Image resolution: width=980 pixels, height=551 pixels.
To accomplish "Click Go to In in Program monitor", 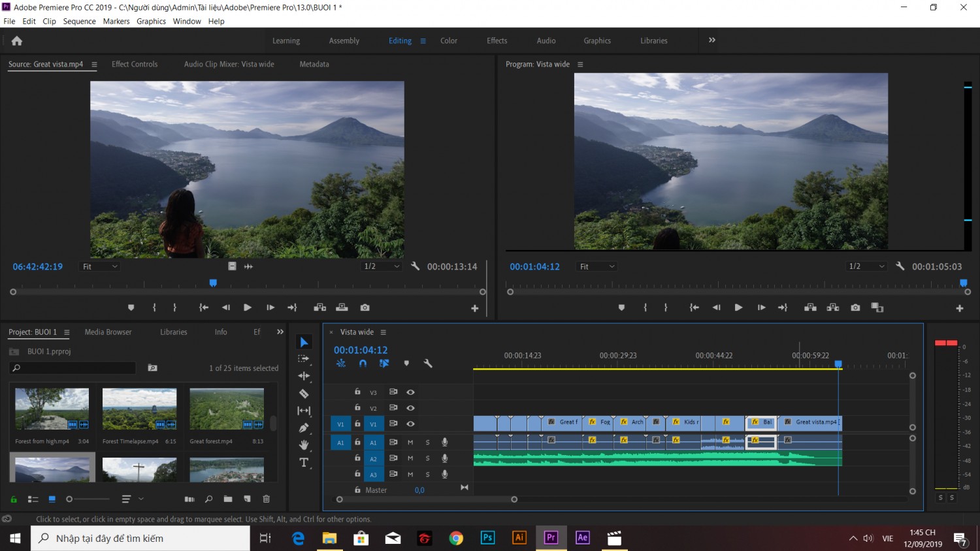I will pyautogui.click(x=694, y=307).
